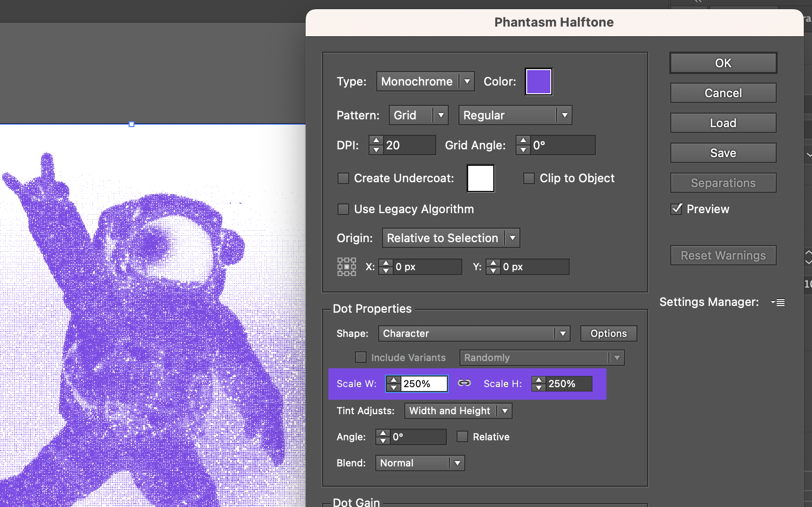This screenshot has height=507, width=812.
Task: Open the Regular pattern style dropdown
Action: [x=515, y=115]
